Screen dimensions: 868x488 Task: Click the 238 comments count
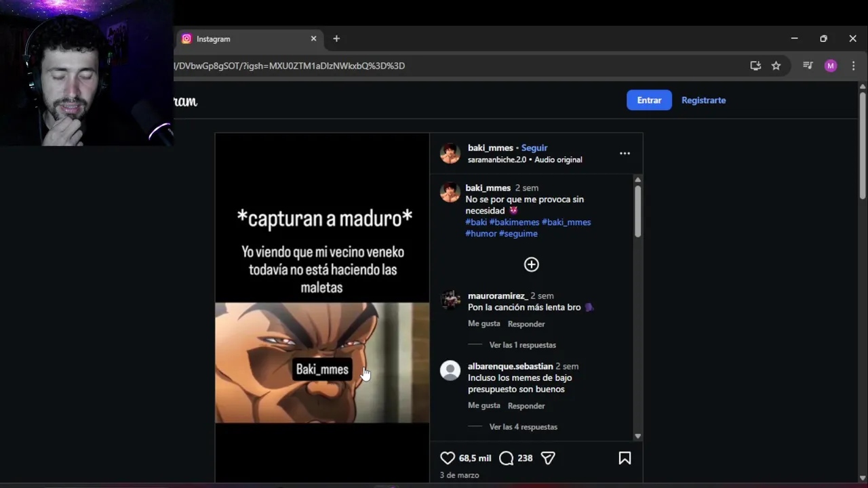525,458
